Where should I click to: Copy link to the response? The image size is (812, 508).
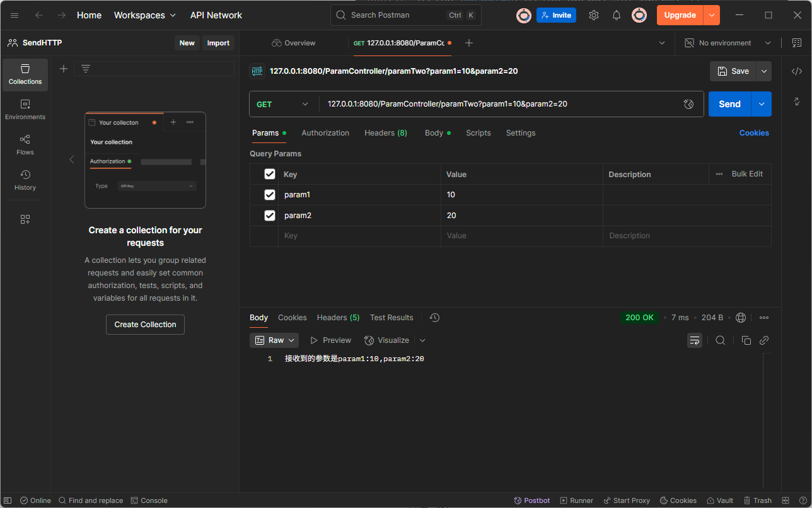tap(764, 340)
